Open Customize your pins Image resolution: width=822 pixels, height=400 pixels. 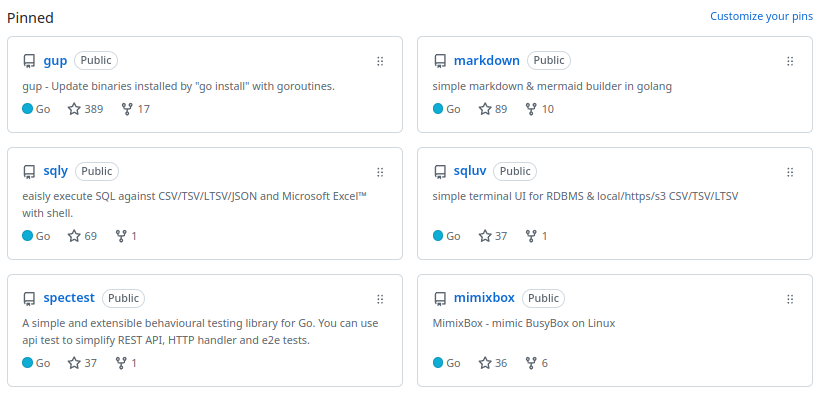(761, 16)
